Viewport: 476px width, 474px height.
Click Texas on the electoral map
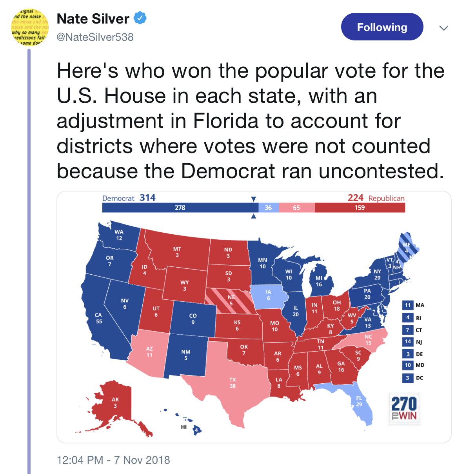click(233, 383)
